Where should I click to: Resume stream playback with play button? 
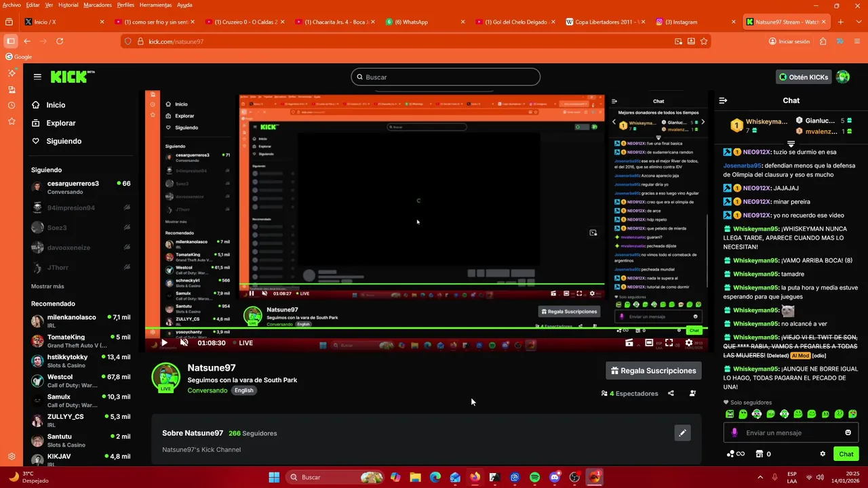pos(163,343)
